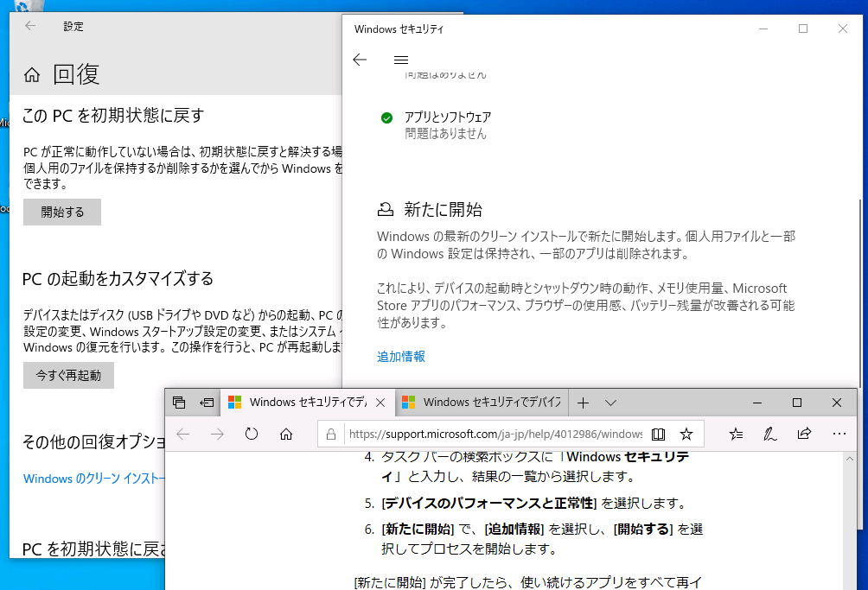Click back arrow in Windows Security window
Image resolution: width=868 pixels, height=590 pixels.
[x=360, y=60]
